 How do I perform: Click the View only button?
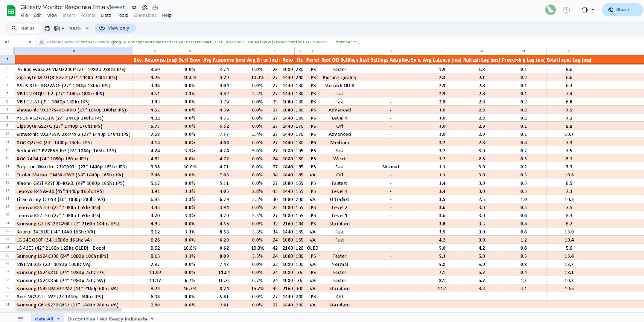115,28
